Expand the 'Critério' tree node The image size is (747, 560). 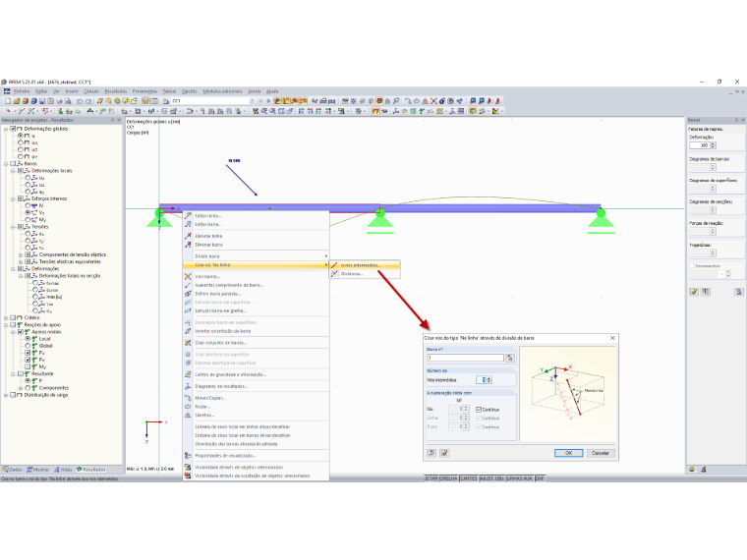(6, 317)
